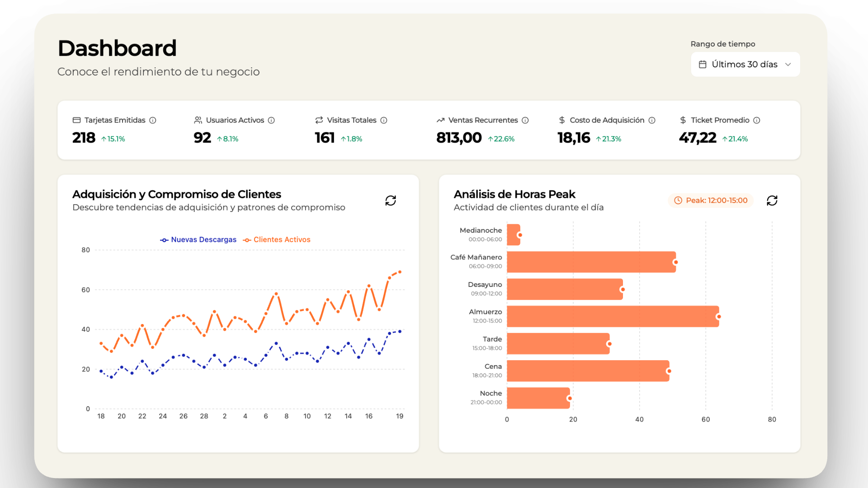Image resolution: width=868 pixels, height=488 pixels.
Task: Click the Medianoche bar in the peak hours chart
Action: point(513,235)
